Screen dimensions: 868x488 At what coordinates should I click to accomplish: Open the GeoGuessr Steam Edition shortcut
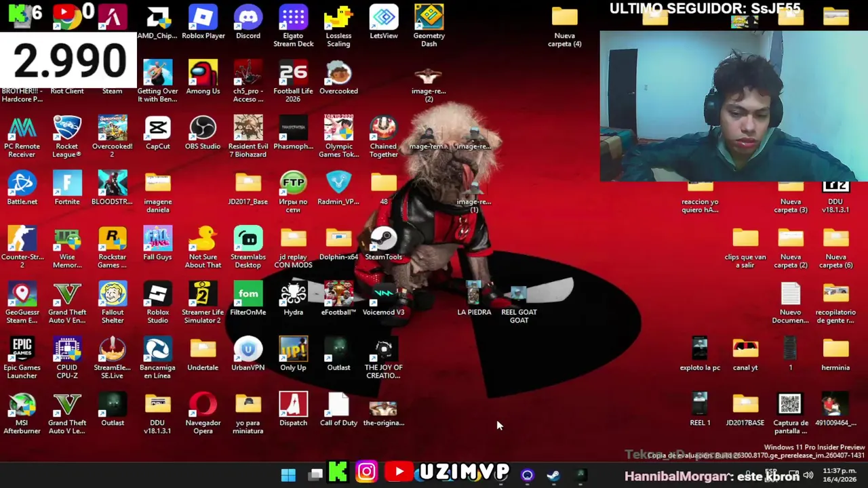[22, 304]
